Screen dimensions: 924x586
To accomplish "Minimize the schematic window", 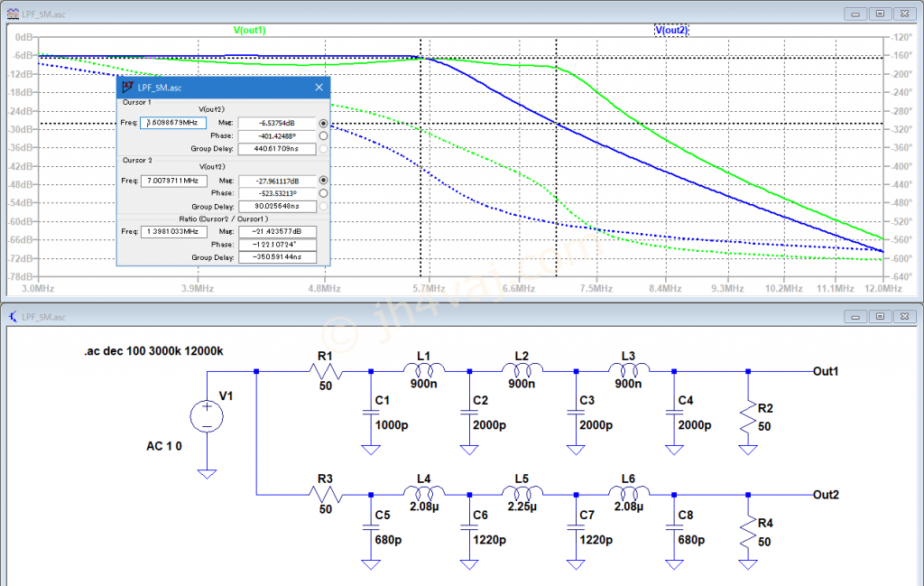I will point(855,317).
